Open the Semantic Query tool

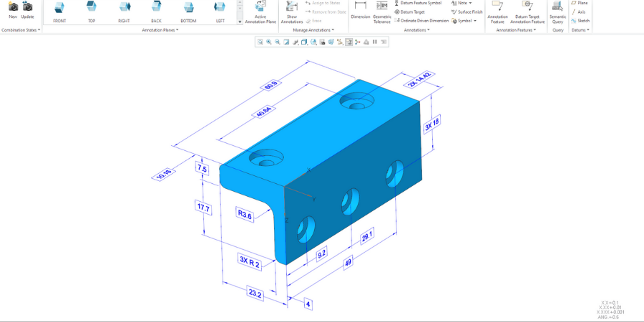(557, 9)
